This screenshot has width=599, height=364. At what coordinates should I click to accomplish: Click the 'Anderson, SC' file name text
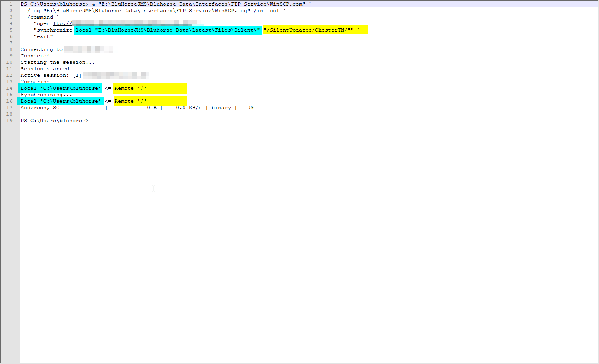pyautogui.click(x=40, y=108)
